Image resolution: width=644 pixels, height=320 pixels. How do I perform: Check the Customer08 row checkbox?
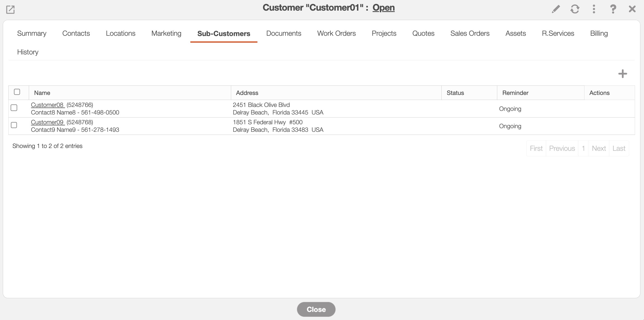(14, 108)
